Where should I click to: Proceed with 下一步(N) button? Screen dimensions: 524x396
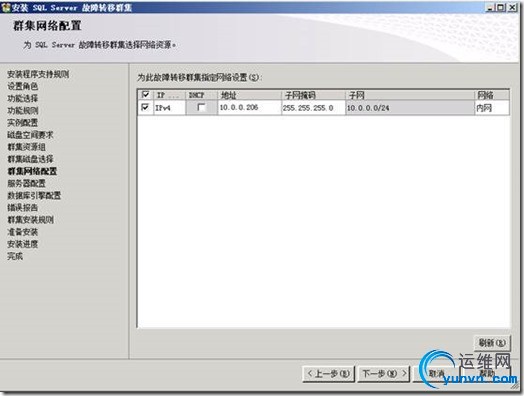coord(384,374)
